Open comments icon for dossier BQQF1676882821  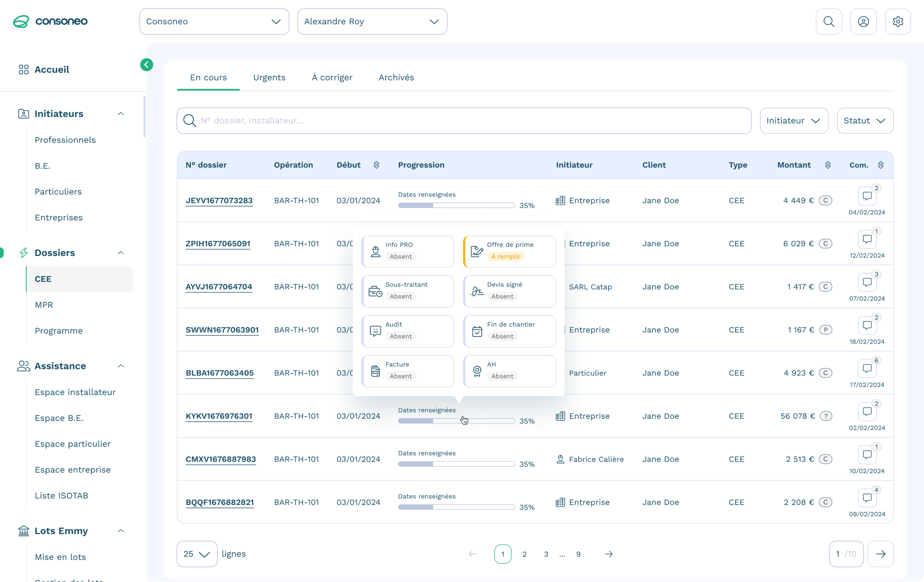click(867, 498)
